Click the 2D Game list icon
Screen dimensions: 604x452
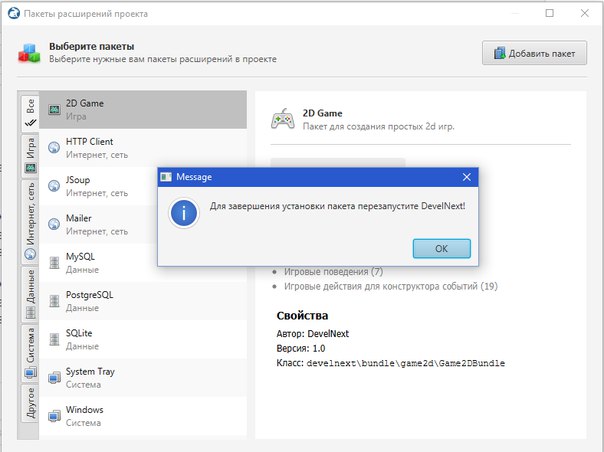54,110
